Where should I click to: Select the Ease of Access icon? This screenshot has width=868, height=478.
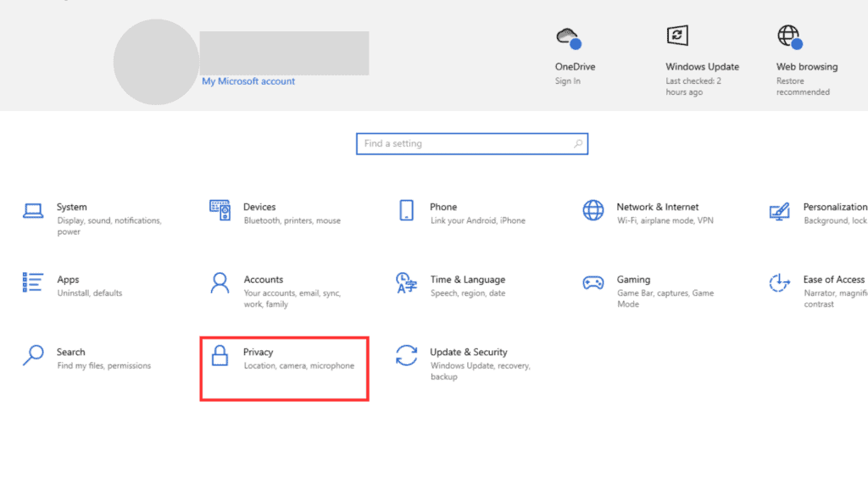779,282
